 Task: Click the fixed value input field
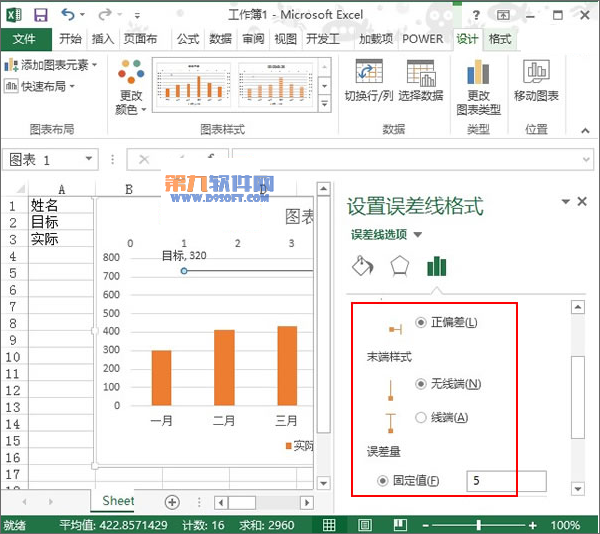pyautogui.click(x=506, y=481)
